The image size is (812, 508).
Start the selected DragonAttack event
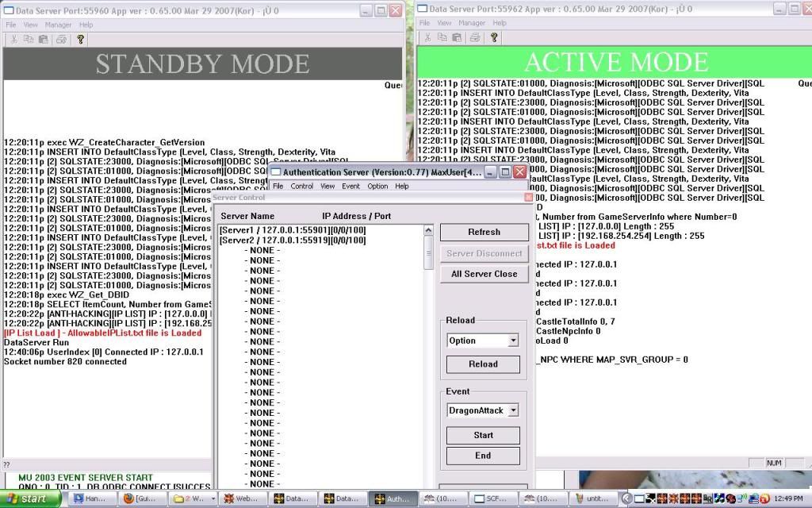point(483,435)
